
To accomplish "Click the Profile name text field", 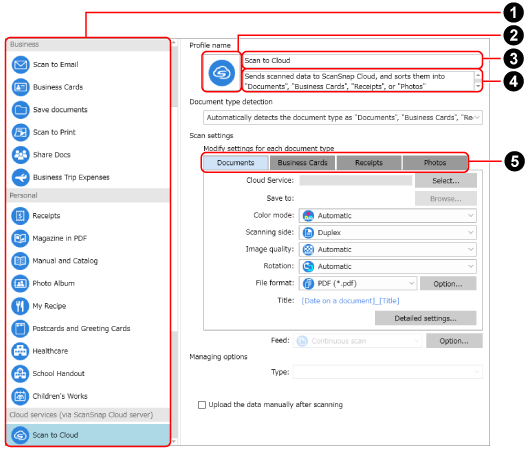I will [362, 61].
